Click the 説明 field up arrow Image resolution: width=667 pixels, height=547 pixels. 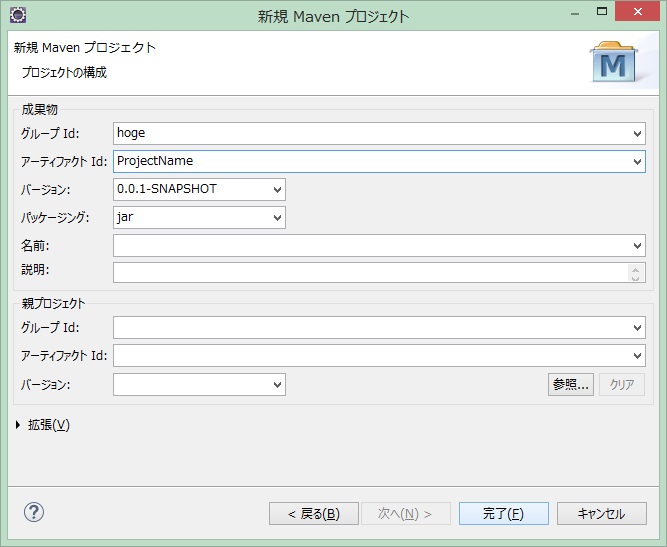[636, 269]
